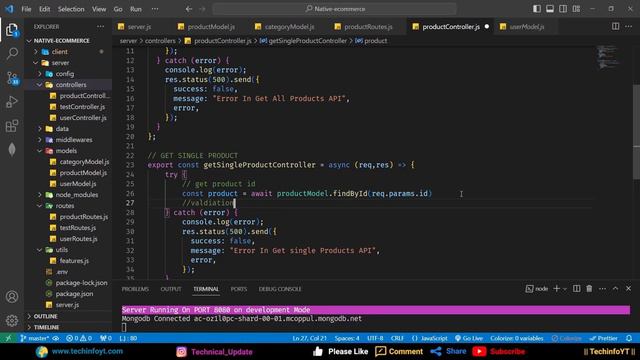Click the remote window indicator
The width and height of the screenshot is (640, 360).
point(8,338)
